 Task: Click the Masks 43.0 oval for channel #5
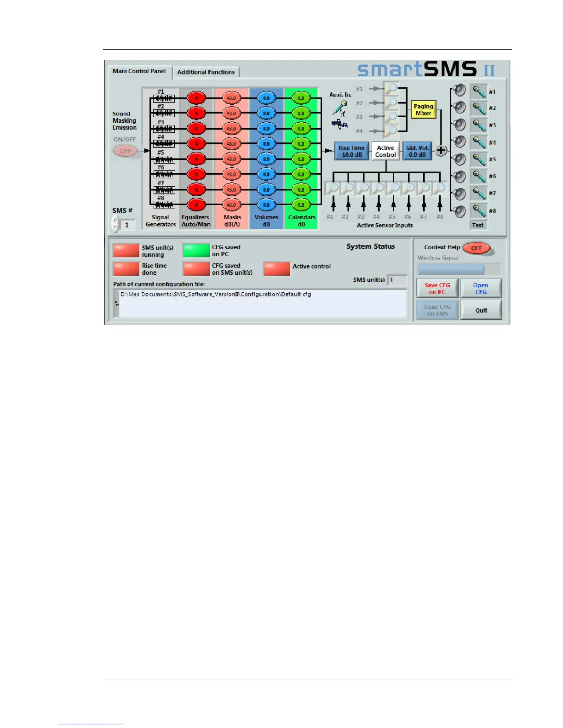(231, 159)
